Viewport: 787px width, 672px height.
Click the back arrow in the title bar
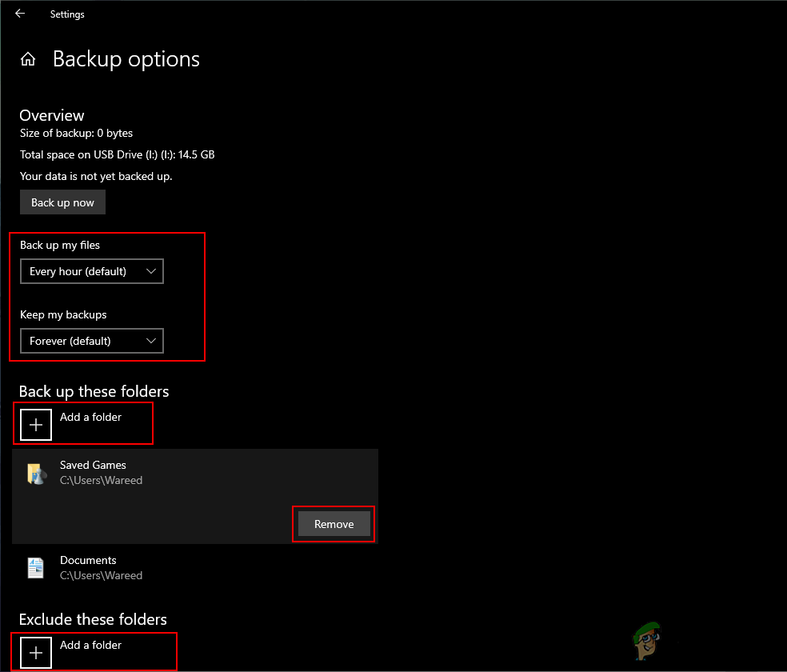pyautogui.click(x=19, y=13)
